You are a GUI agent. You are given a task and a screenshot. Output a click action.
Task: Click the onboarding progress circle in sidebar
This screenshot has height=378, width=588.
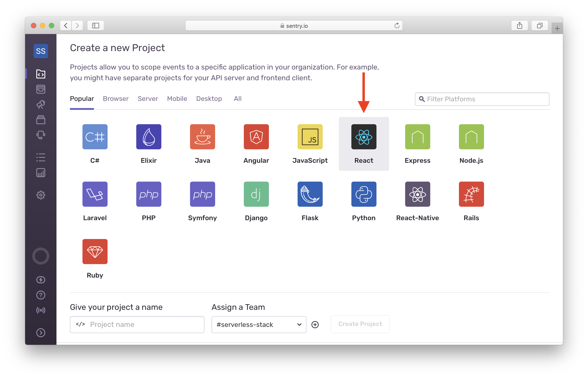point(41,256)
